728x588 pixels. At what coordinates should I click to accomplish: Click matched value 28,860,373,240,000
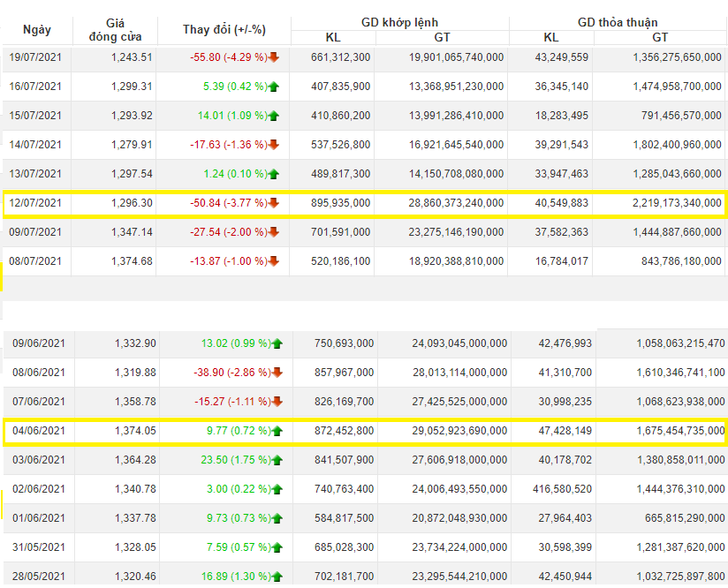[456, 203]
